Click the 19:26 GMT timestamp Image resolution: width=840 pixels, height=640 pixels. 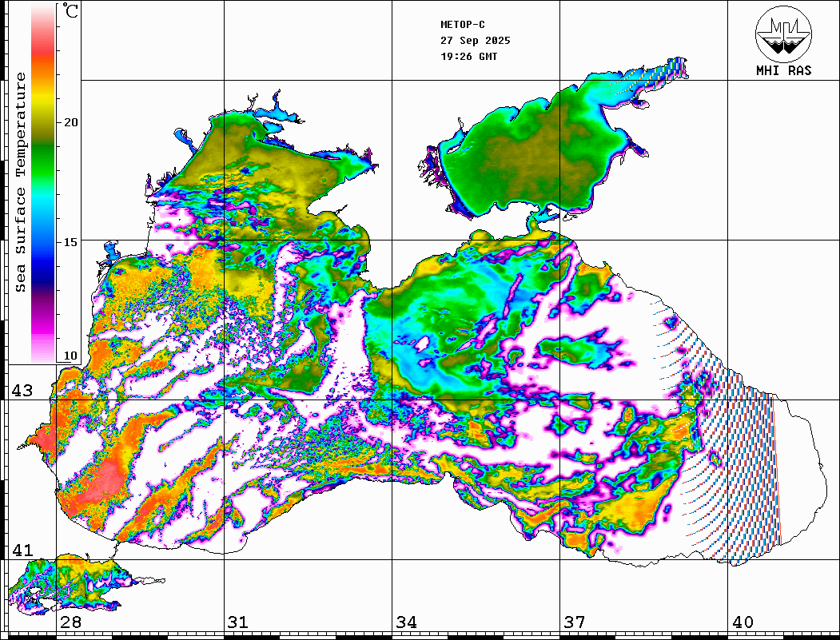point(468,57)
